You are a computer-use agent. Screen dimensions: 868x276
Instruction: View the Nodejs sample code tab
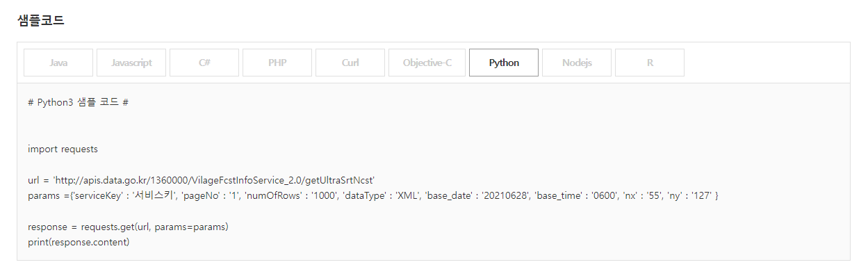point(577,63)
